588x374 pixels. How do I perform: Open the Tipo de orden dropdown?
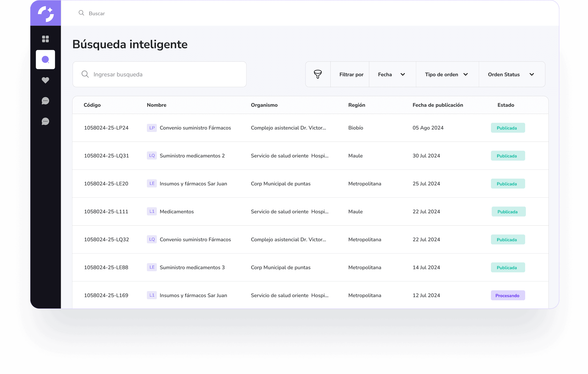click(447, 74)
